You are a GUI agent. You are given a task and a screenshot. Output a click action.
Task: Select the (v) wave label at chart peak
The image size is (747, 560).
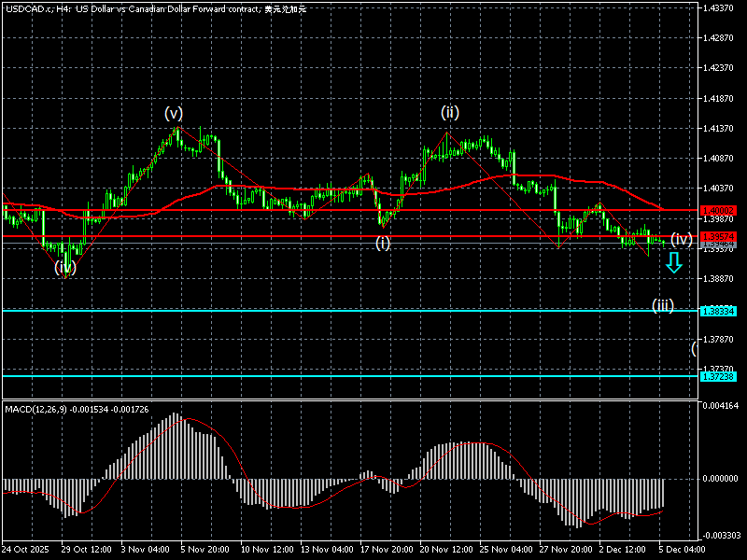(174, 113)
